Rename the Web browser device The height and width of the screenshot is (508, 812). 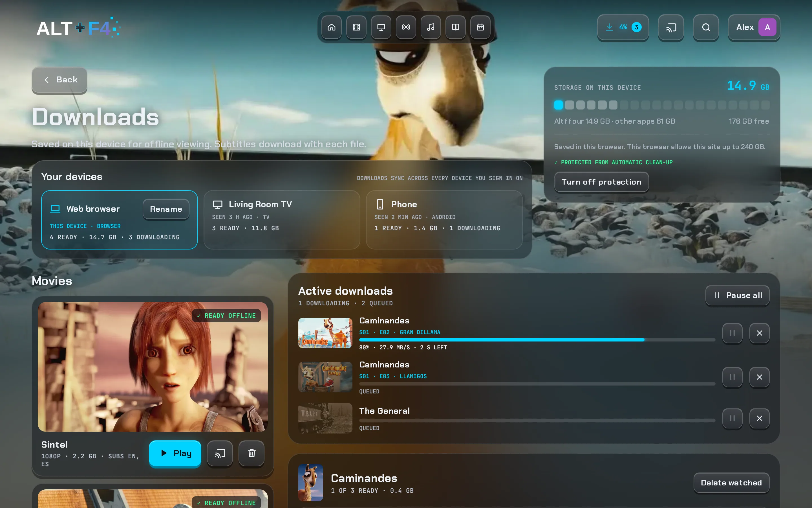point(166,209)
